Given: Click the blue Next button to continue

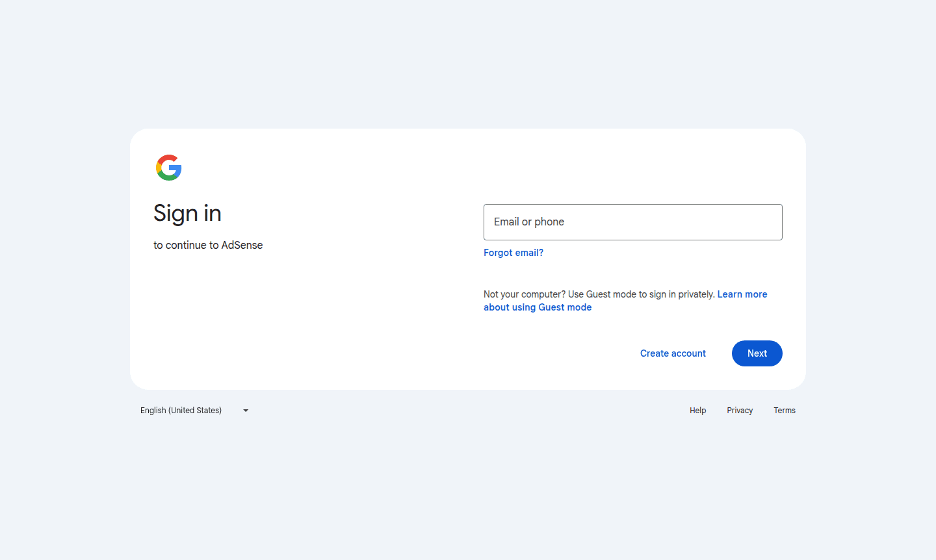Looking at the screenshot, I should [x=757, y=353].
